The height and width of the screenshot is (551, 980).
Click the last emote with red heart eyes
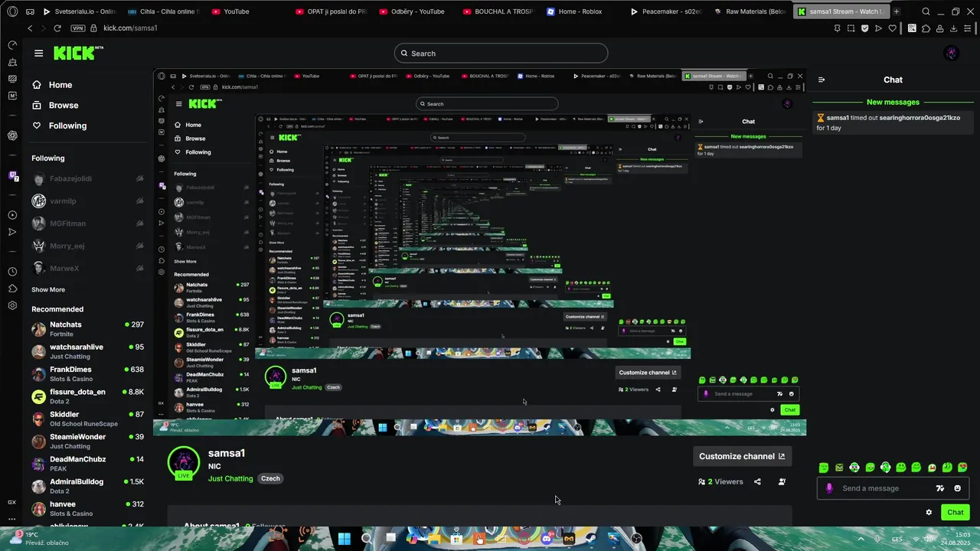(x=962, y=468)
